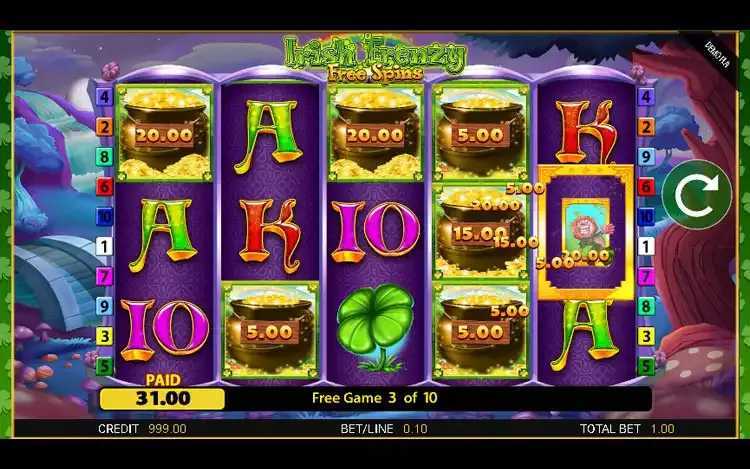The image size is (750, 469).
Task: Click the yellow PAID 31.00 box
Action: (162, 398)
